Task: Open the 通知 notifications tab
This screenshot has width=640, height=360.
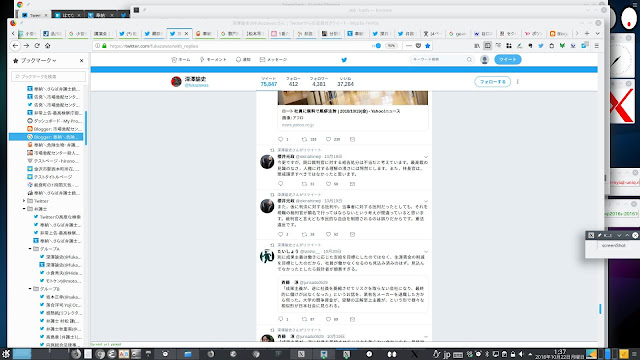Action: (243, 60)
